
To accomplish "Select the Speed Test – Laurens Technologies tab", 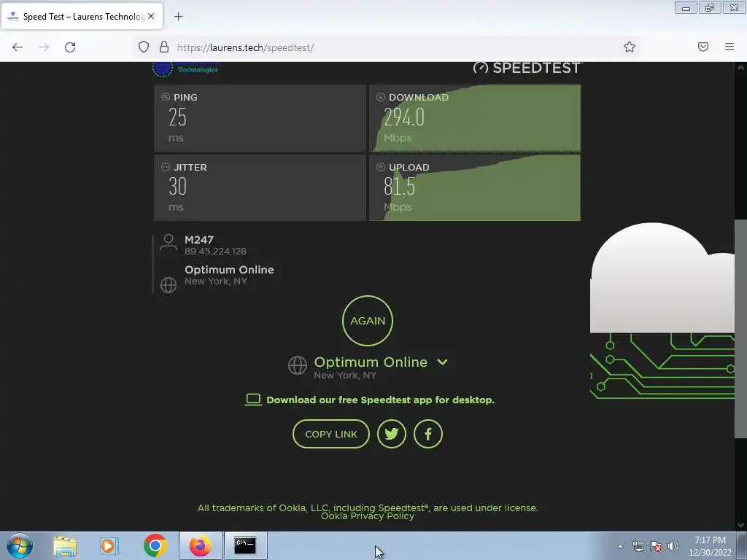I will click(83, 16).
